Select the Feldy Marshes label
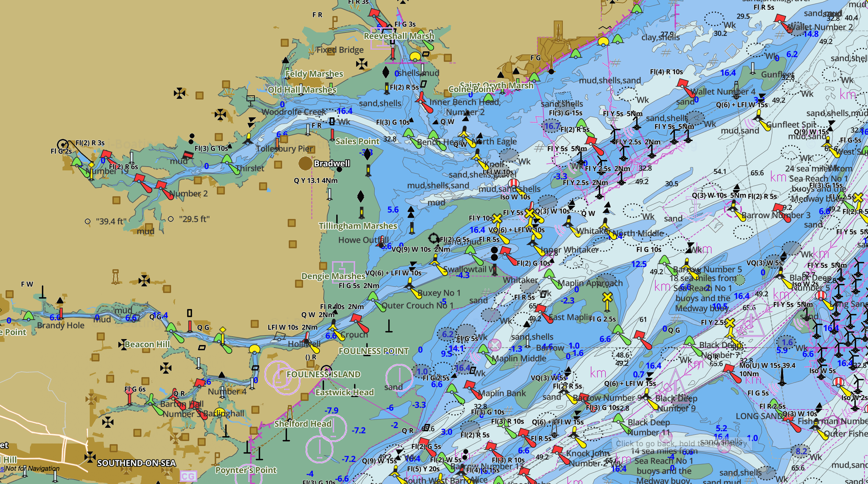This screenshot has height=484, width=868. coord(314,74)
